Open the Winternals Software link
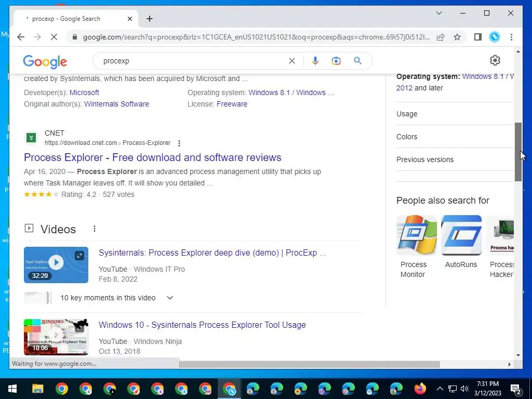 point(116,104)
